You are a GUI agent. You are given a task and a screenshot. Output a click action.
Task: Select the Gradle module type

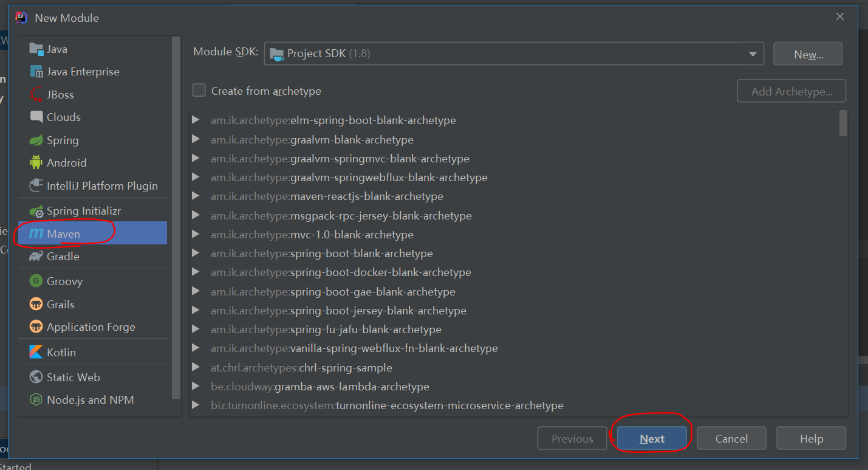(93, 257)
